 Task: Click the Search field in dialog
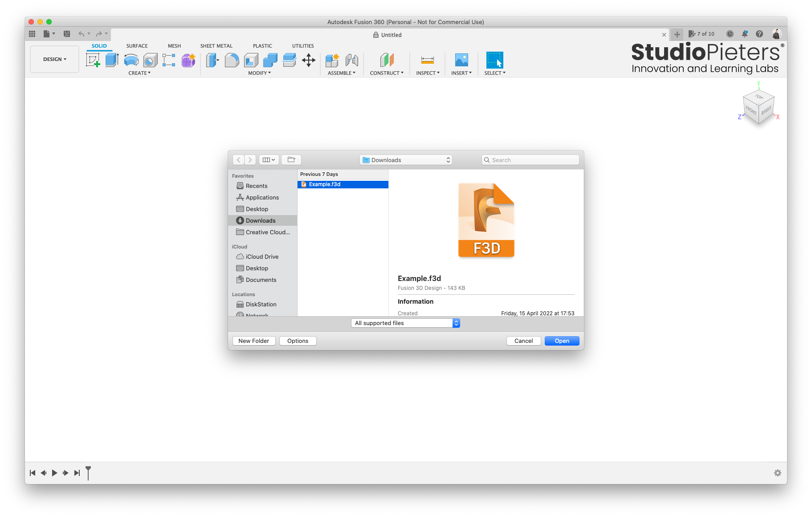(x=530, y=160)
